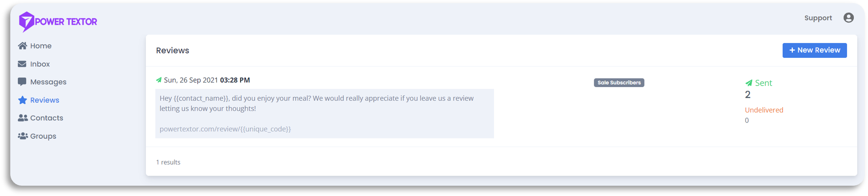868x196 pixels.
Task: Click the Undelivered count label
Action: [763, 110]
